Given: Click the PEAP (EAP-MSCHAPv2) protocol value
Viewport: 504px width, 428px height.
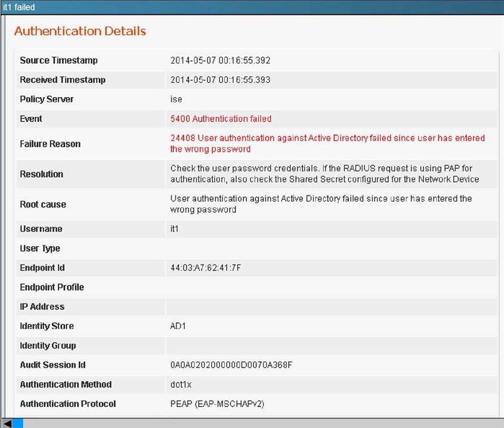Looking at the screenshot, I should 217,404.
